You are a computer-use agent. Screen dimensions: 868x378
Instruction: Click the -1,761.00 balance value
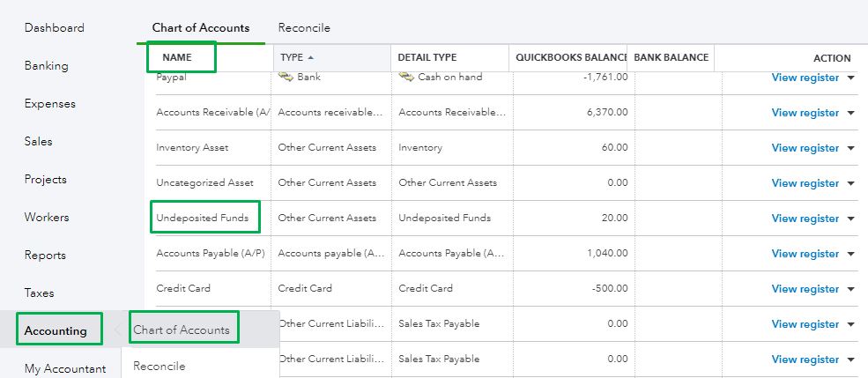point(605,77)
